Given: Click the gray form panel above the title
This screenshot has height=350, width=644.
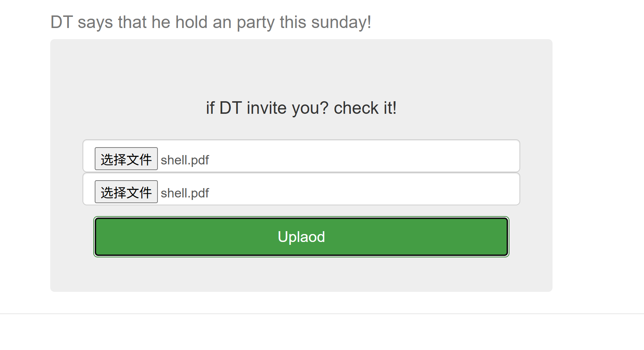Looking at the screenshot, I should (301, 68).
